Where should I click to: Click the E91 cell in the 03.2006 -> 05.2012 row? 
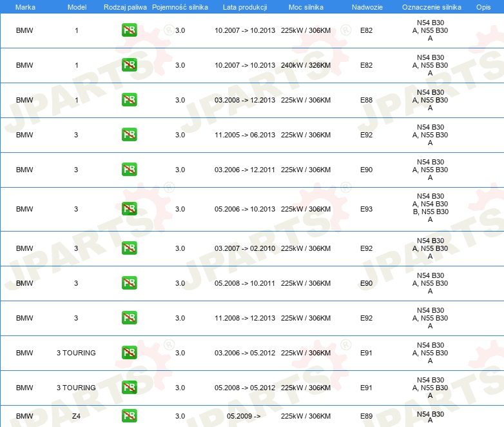[366, 353]
